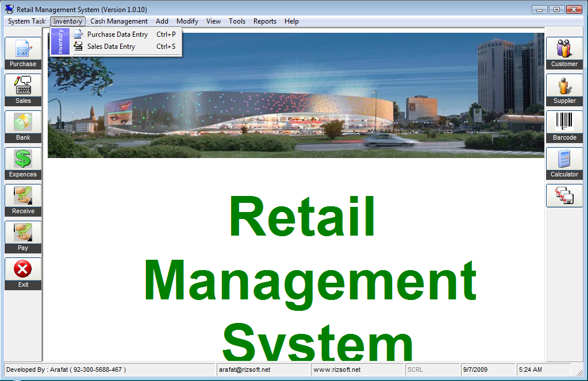
Task: Close the Retail Management System window
Action: (574, 10)
